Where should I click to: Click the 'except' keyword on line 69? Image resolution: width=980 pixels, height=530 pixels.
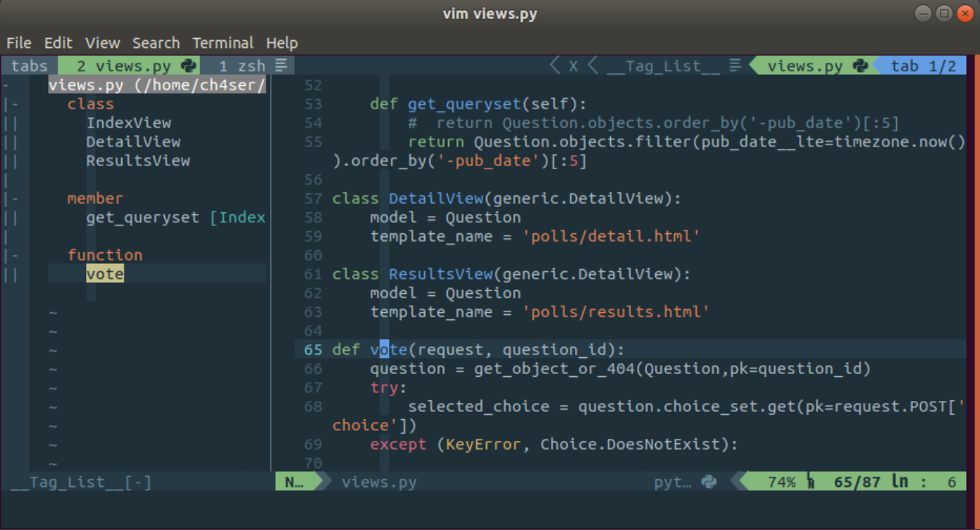click(x=398, y=444)
